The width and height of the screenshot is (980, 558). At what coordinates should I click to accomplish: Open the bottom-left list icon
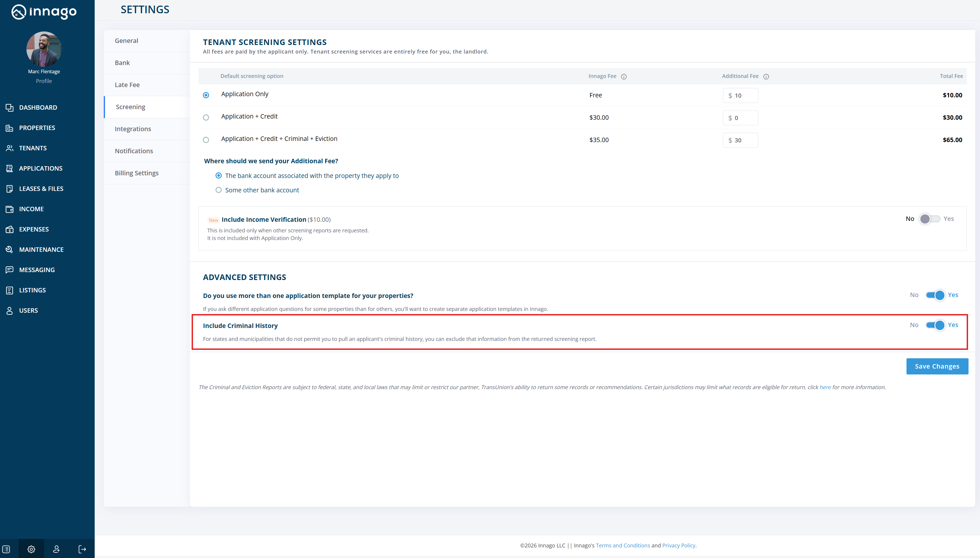point(6,549)
